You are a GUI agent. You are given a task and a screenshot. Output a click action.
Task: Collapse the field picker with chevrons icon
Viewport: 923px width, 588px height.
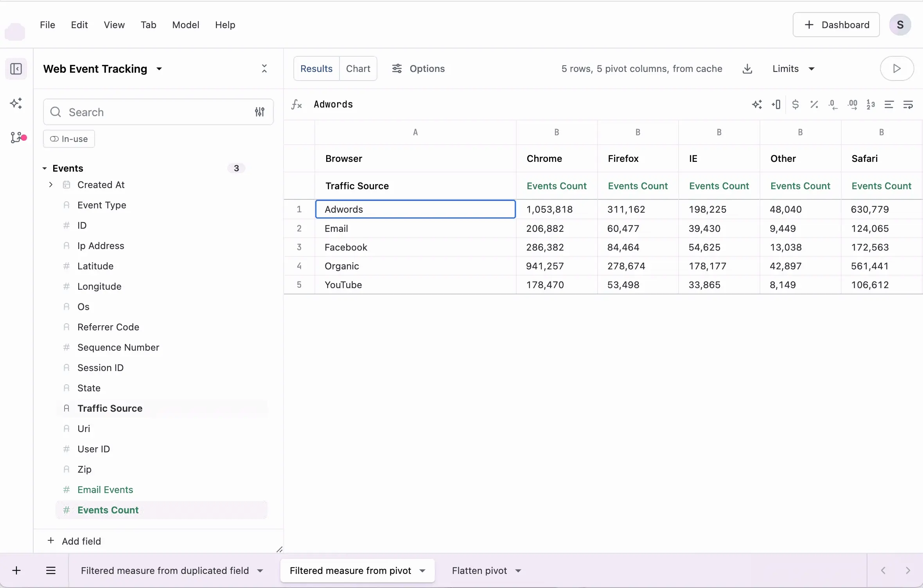pyautogui.click(x=264, y=69)
